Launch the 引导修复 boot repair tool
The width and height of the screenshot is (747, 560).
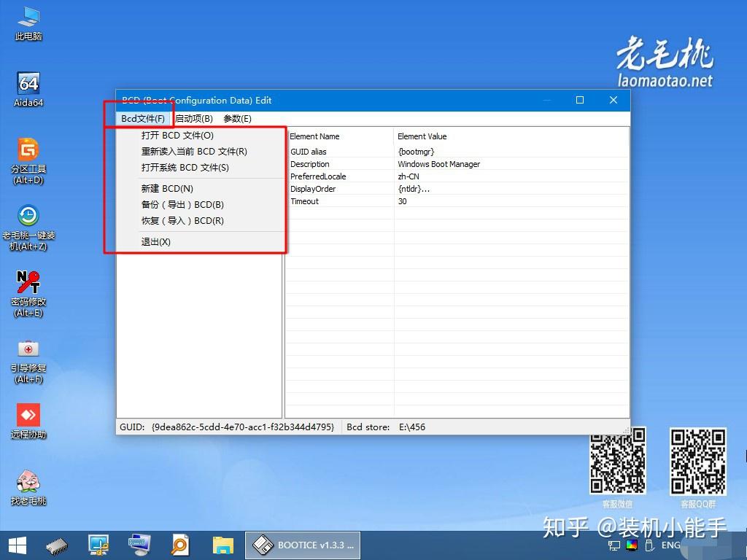point(28,351)
